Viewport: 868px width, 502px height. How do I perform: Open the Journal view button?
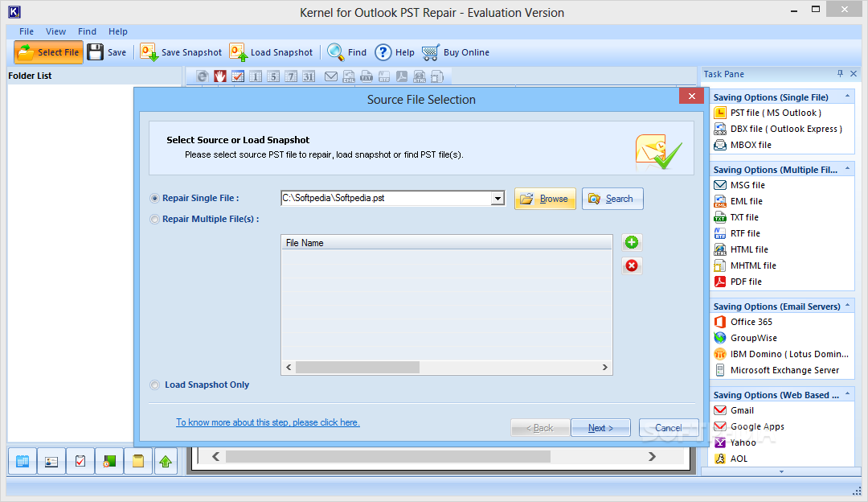point(109,461)
